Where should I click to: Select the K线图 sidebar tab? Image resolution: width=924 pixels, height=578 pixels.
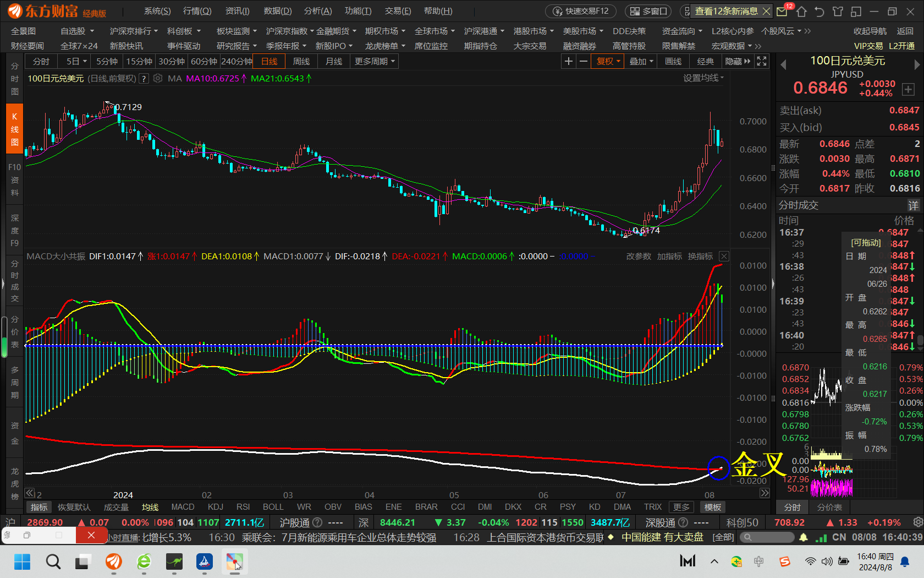15,129
